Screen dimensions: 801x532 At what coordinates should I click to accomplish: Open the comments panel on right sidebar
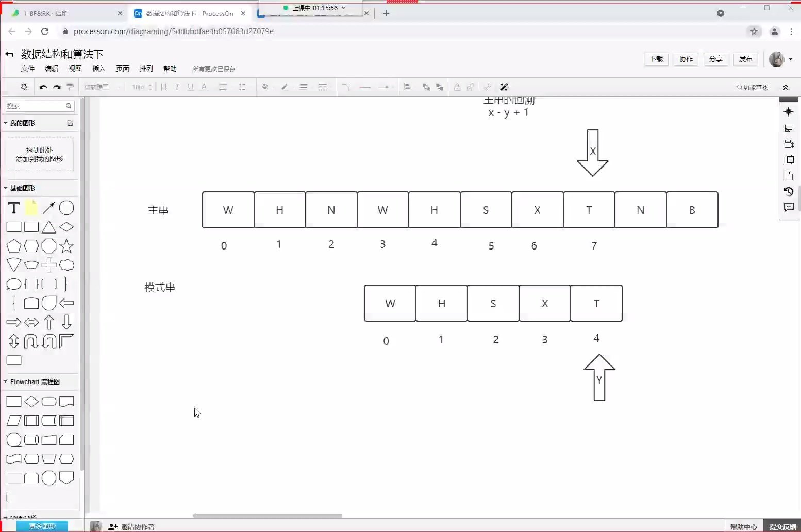pos(789,208)
